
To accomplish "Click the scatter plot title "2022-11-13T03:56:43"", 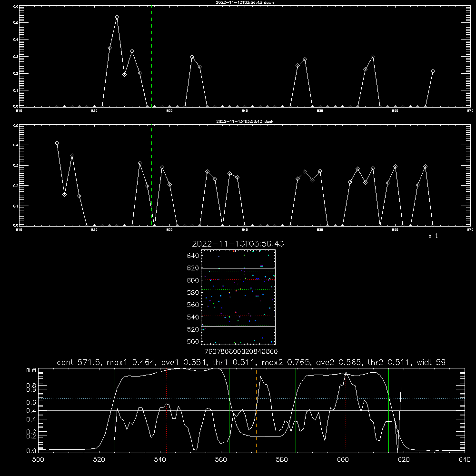I will click(x=238, y=244).
